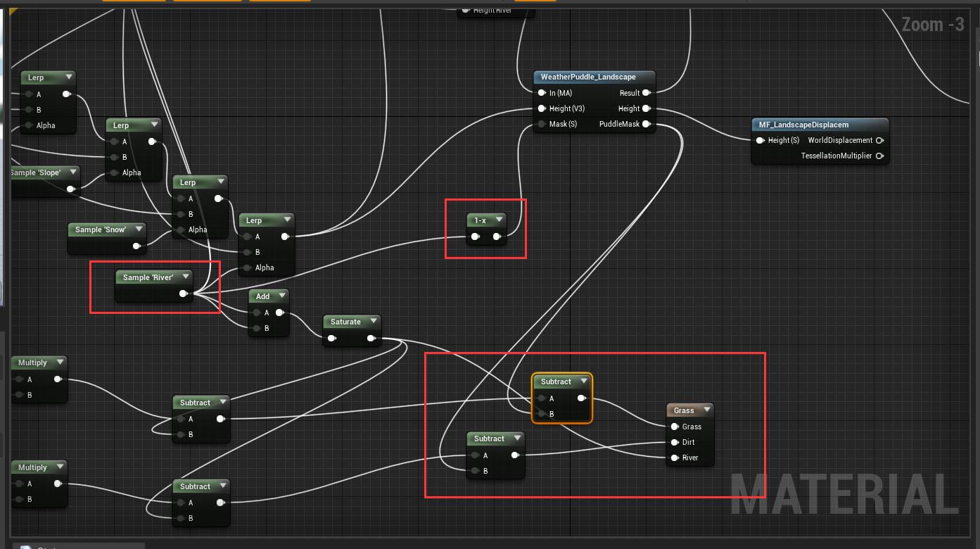Click the Grass input pin on Grass node
The width and height of the screenshot is (980, 549).
[675, 427]
